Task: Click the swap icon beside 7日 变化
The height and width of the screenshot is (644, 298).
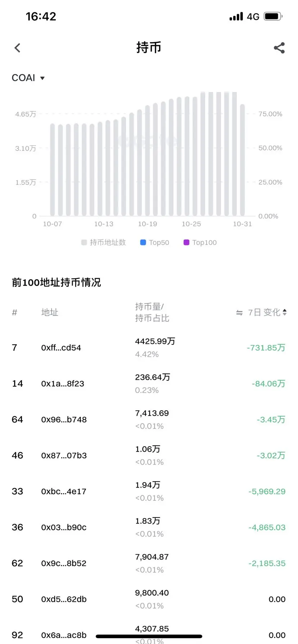Action: pos(239,313)
